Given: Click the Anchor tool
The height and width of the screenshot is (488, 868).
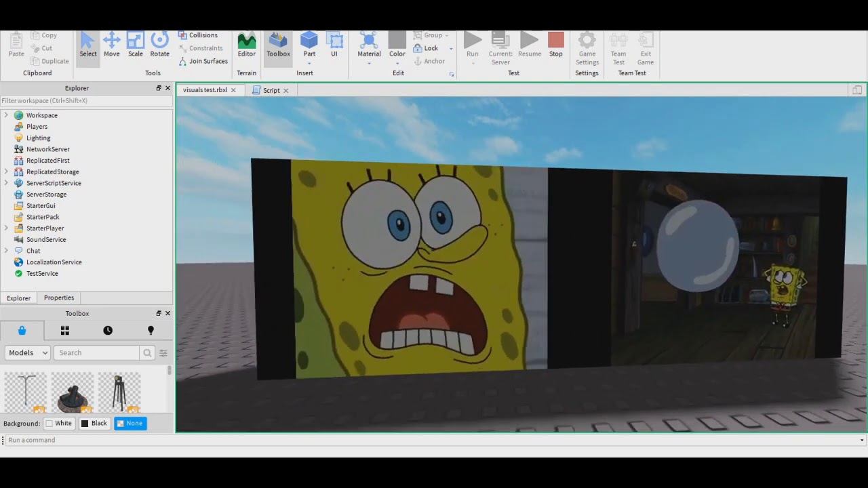Looking at the screenshot, I should 429,61.
